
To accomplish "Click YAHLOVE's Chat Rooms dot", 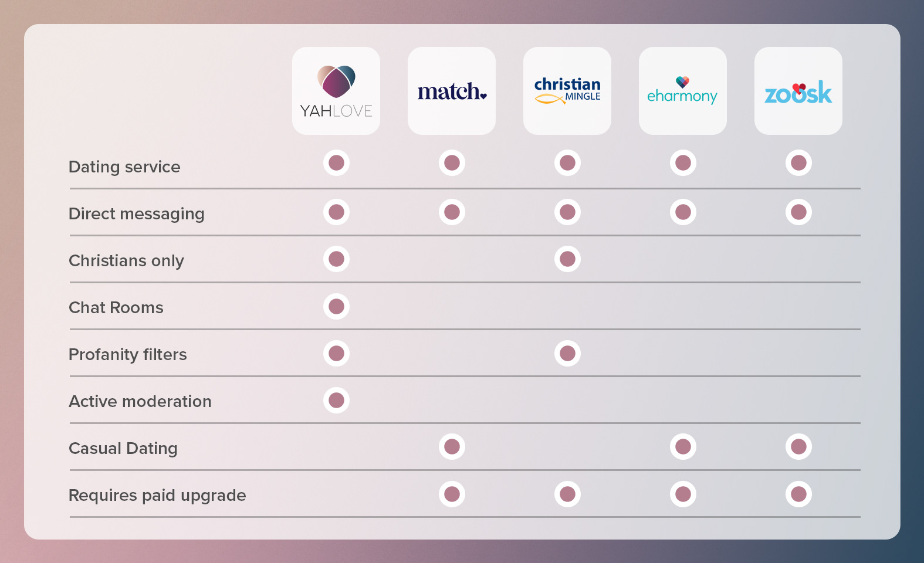I will coord(336,306).
